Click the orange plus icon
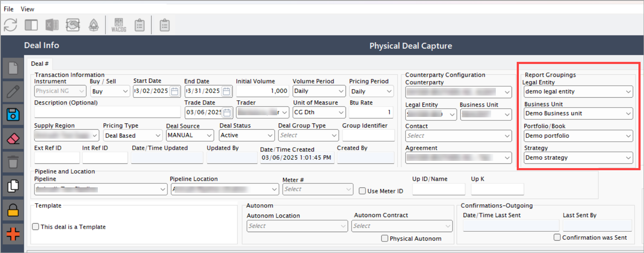The width and height of the screenshot is (644, 253). coord(13,234)
